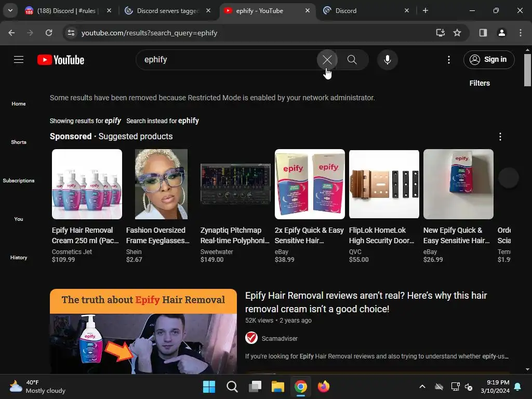
Task: Open Zynaptiq Pitchmap title link
Action: click(x=235, y=235)
